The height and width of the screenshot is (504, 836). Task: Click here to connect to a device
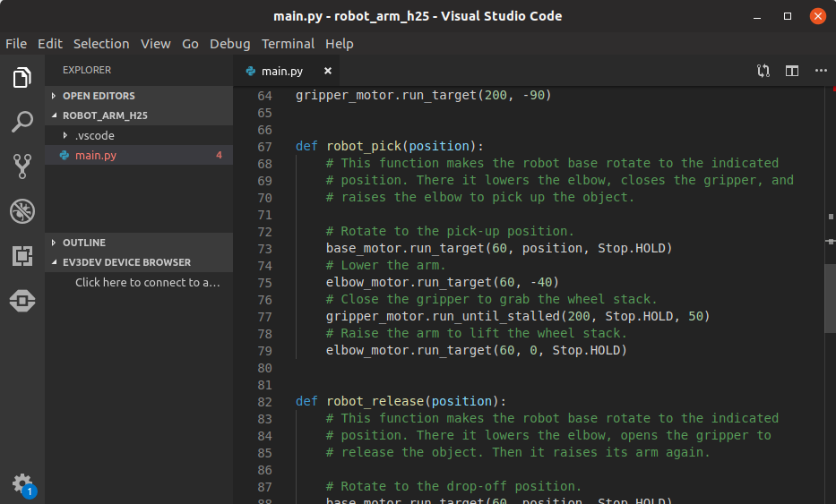tap(147, 282)
